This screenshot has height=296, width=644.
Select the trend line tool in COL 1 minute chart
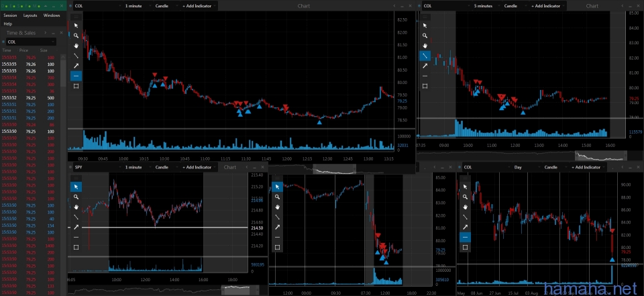point(76,56)
